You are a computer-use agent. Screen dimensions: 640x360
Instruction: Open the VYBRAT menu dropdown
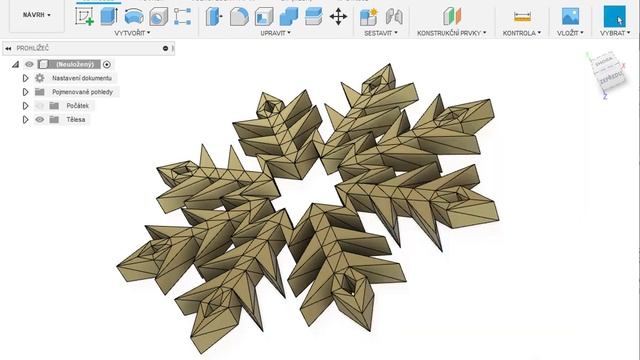coord(615,33)
